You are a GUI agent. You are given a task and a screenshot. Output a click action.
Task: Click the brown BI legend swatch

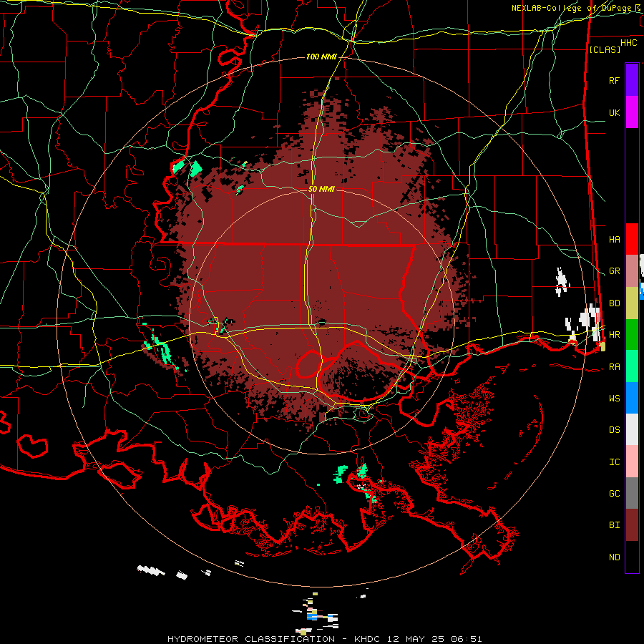pos(632,525)
